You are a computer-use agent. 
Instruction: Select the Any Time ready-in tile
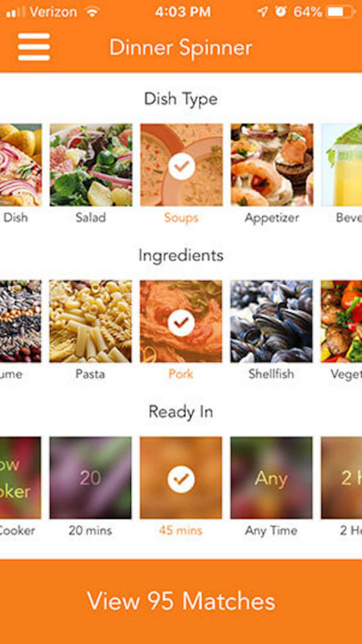tap(272, 477)
